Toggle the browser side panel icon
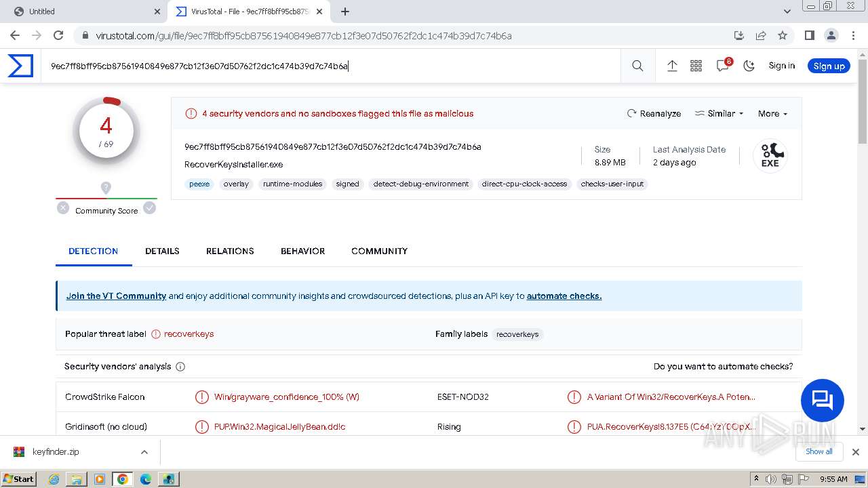Image resolution: width=868 pixels, height=488 pixels. click(809, 35)
